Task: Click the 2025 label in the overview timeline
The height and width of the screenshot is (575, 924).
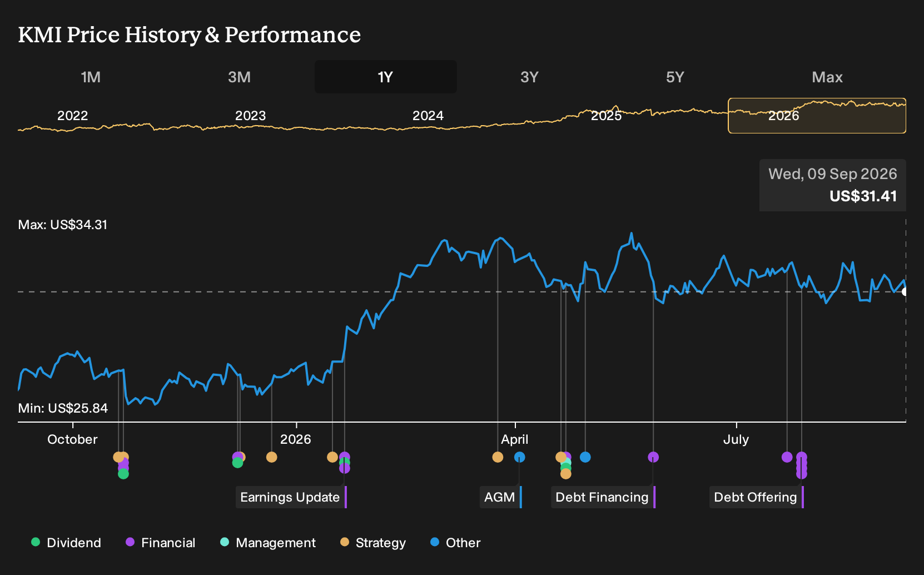Action: point(606,116)
